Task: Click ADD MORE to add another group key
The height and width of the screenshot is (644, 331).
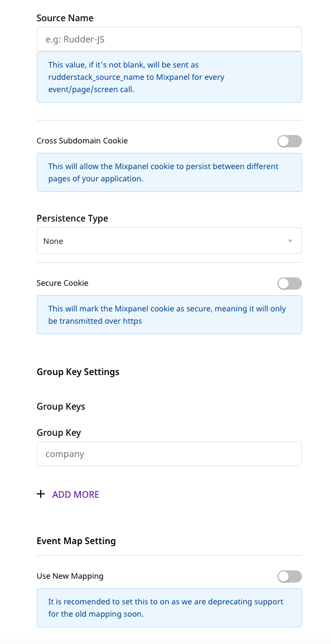Action: tap(75, 494)
